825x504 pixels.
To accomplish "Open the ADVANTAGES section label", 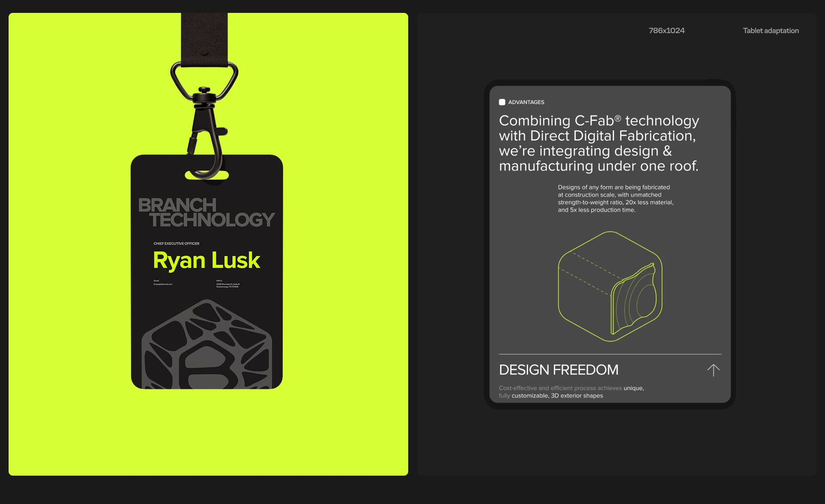I will [526, 102].
